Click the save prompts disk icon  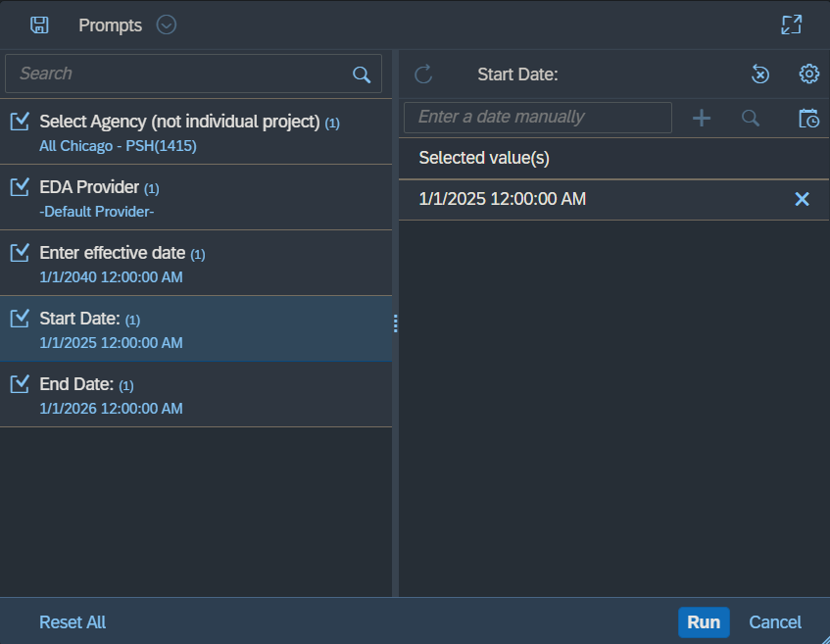point(39,25)
